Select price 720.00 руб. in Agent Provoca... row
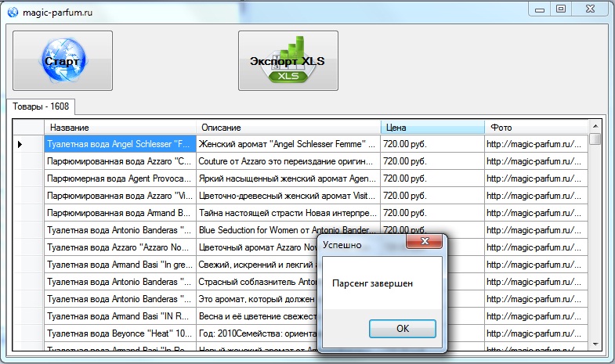615x364 pixels. point(432,178)
